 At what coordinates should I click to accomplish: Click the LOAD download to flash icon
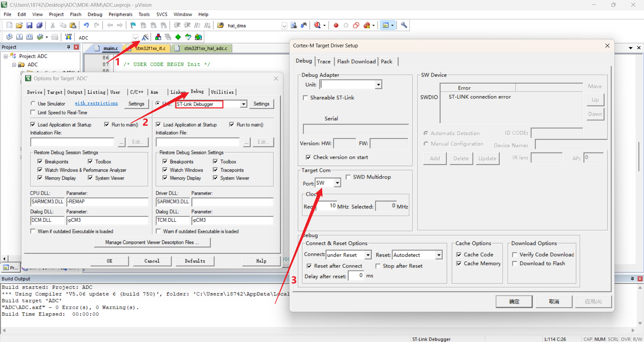pyautogui.click(x=68, y=37)
